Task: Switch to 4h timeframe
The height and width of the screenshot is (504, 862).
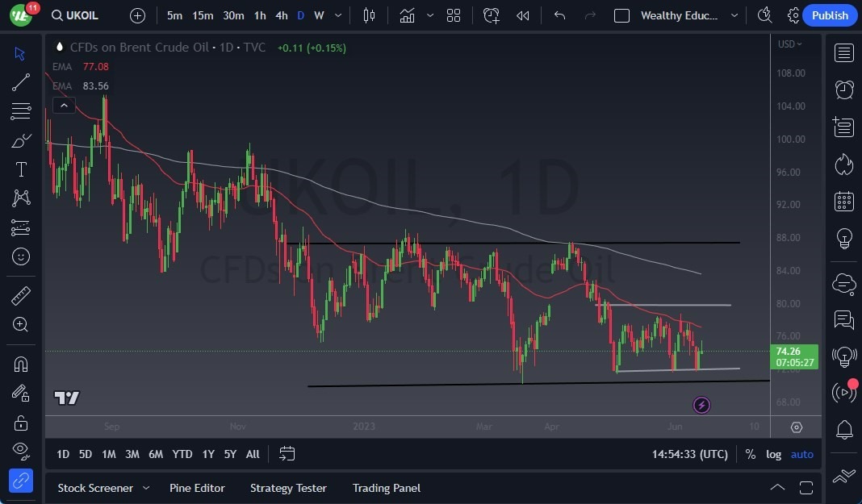Action: (282, 15)
